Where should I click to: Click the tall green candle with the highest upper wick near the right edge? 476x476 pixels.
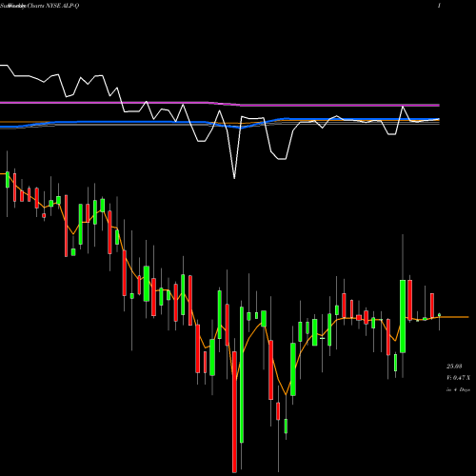tap(403, 316)
